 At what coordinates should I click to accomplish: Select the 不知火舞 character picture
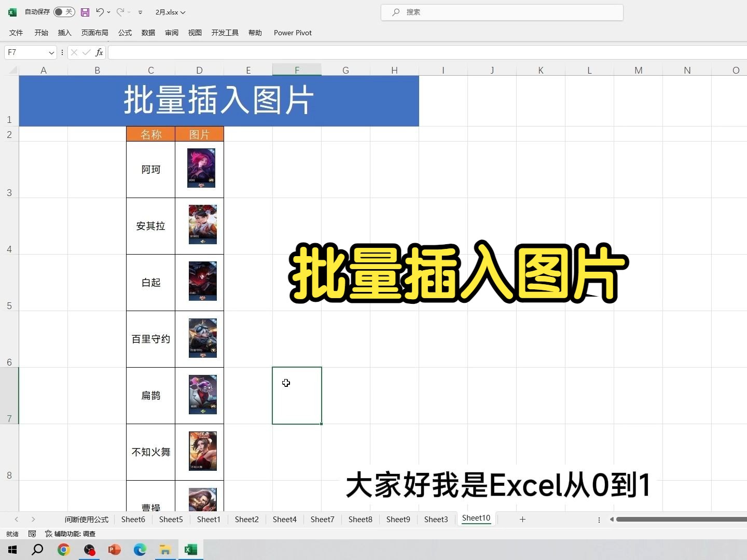tap(203, 451)
